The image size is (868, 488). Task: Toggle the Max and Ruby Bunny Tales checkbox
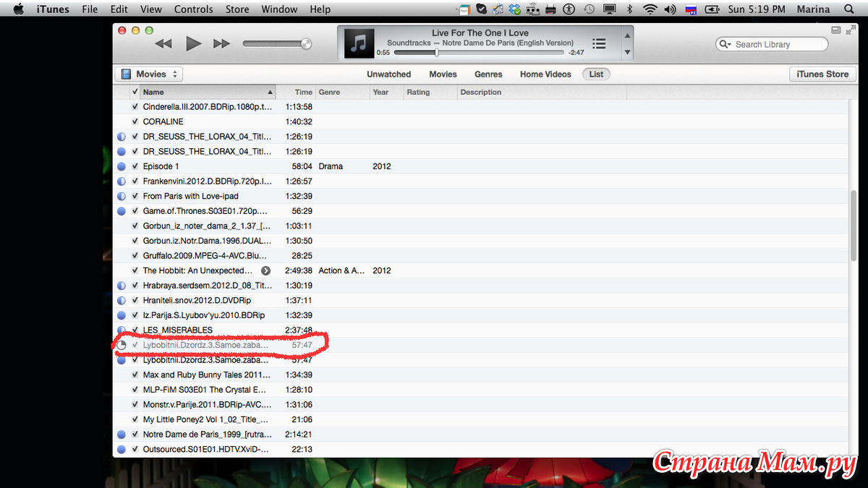(x=135, y=374)
